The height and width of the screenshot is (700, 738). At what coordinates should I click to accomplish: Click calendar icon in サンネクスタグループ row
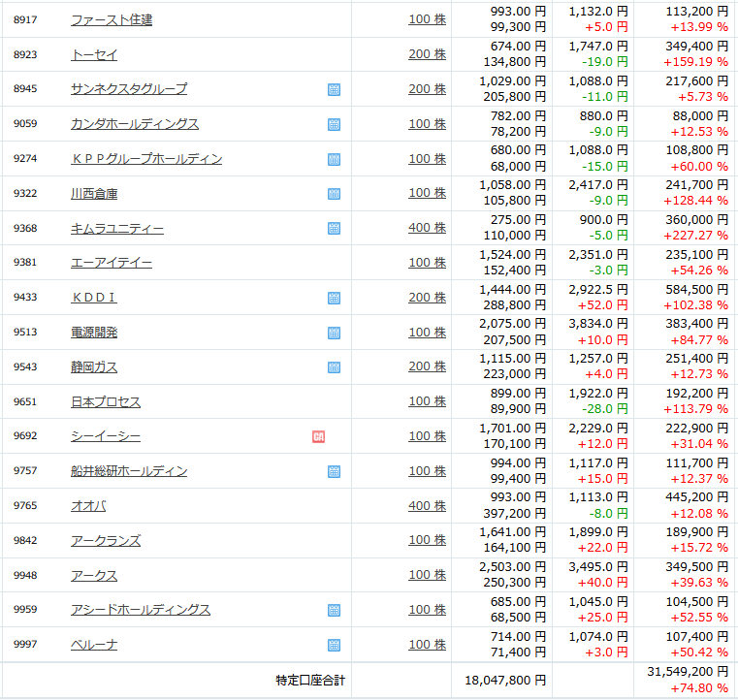(x=334, y=89)
